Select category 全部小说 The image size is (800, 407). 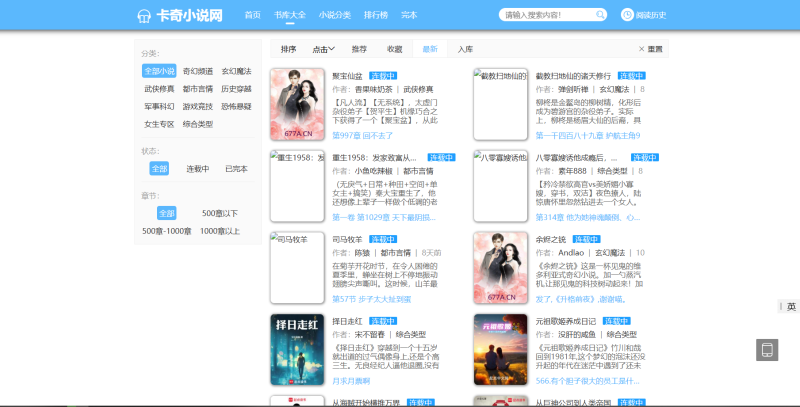[x=159, y=71]
